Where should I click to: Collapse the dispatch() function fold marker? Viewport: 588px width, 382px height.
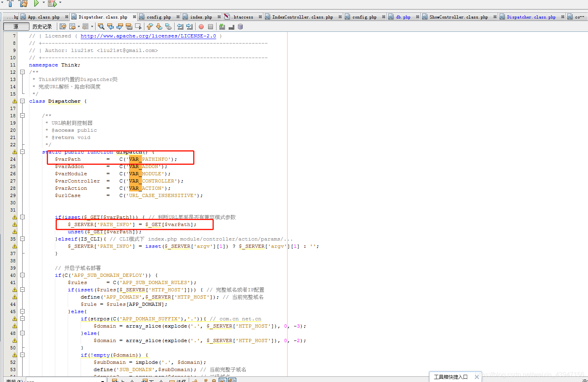(23, 152)
